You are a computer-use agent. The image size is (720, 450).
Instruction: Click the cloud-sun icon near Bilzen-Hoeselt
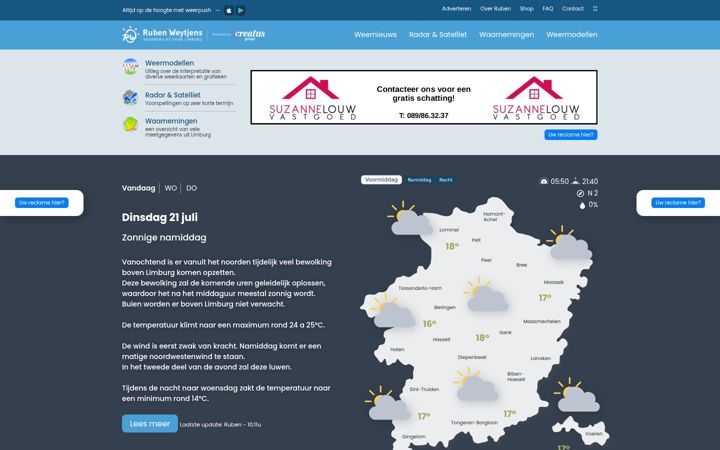(476, 384)
